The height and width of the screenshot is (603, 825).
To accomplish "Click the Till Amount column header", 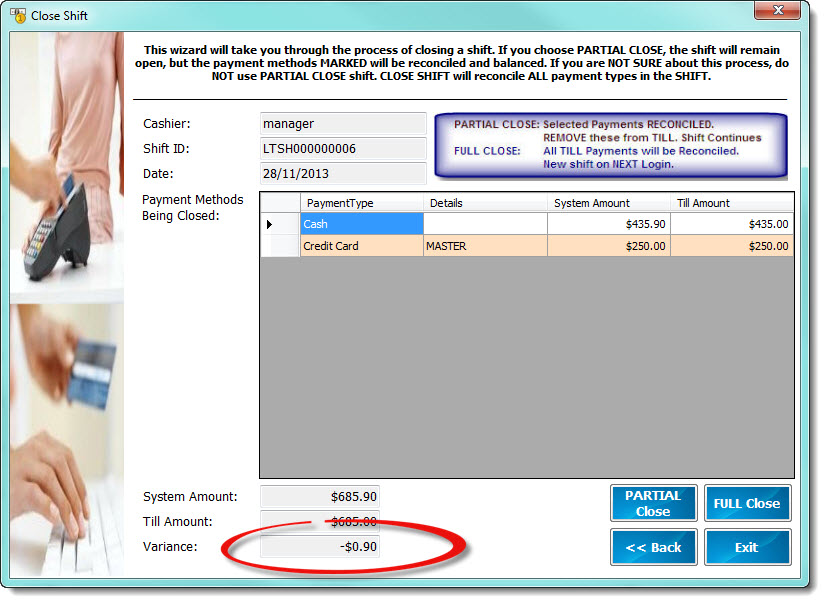I will tap(732, 203).
